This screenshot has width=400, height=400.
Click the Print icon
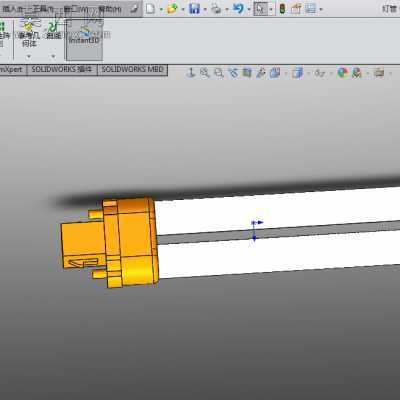216,9
